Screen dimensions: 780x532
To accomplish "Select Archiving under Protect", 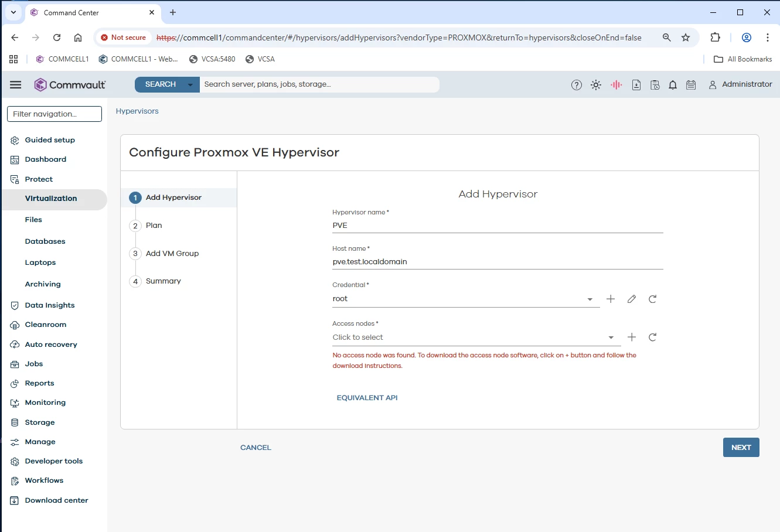I will pos(43,284).
